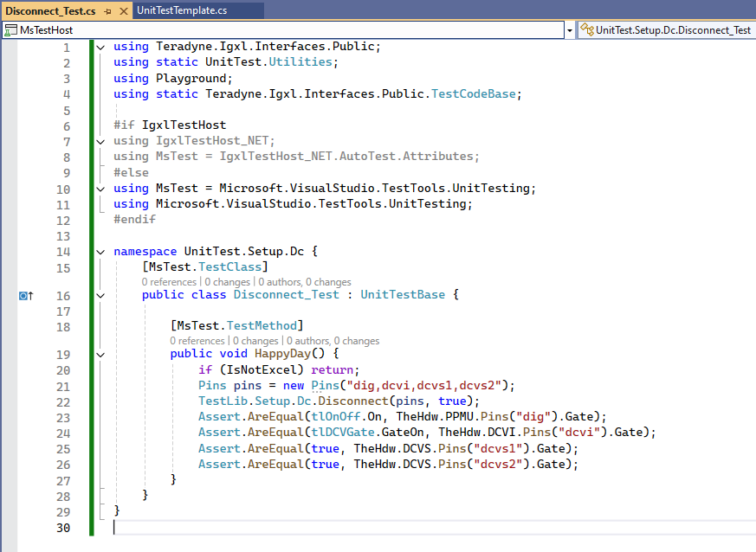Click line number 16 in the margin
Viewport: 756px width, 552px height.
pyautogui.click(x=63, y=296)
